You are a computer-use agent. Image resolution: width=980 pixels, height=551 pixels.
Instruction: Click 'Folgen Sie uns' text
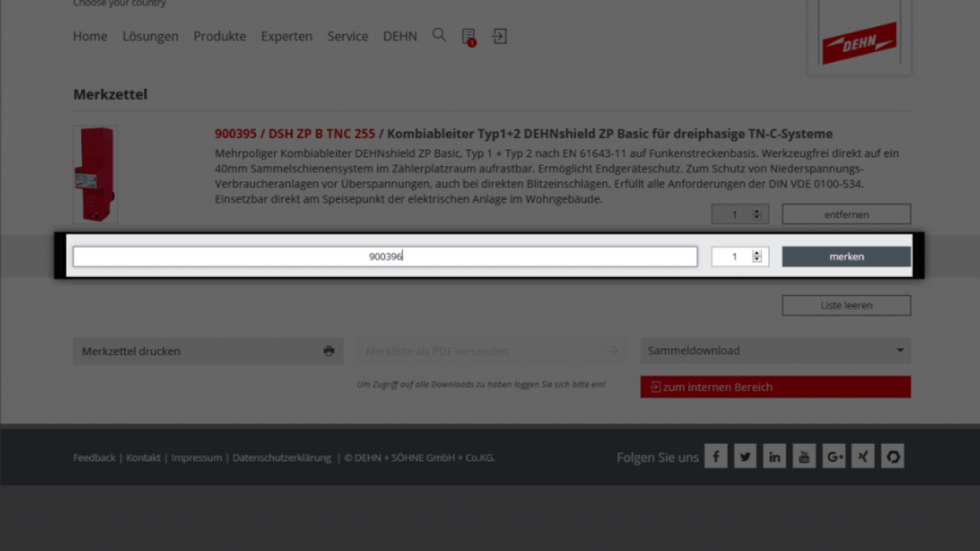tap(658, 458)
